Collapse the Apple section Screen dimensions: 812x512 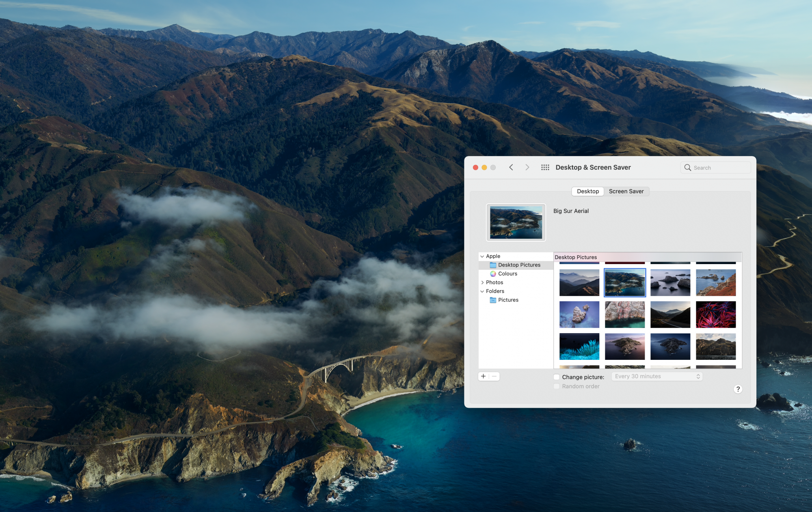click(482, 256)
